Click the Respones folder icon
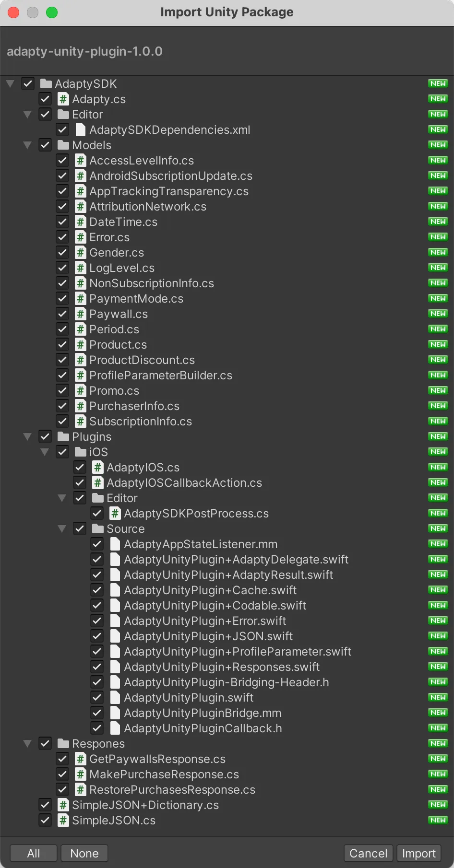This screenshot has width=454, height=868. coord(63,744)
